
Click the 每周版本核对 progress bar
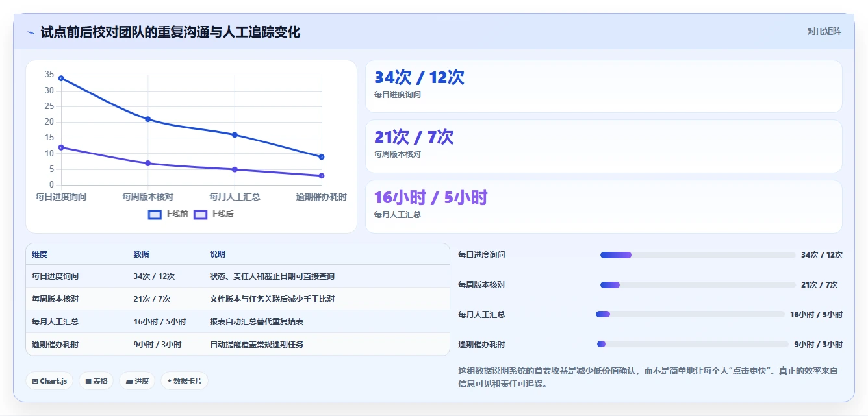point(698,285)
